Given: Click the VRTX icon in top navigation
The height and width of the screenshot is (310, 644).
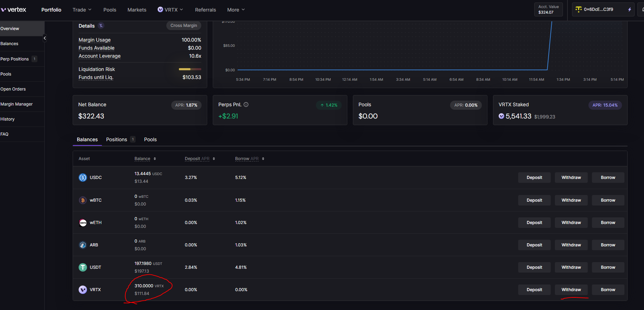Looking at the screenshot, I should [x=160, y=9].
